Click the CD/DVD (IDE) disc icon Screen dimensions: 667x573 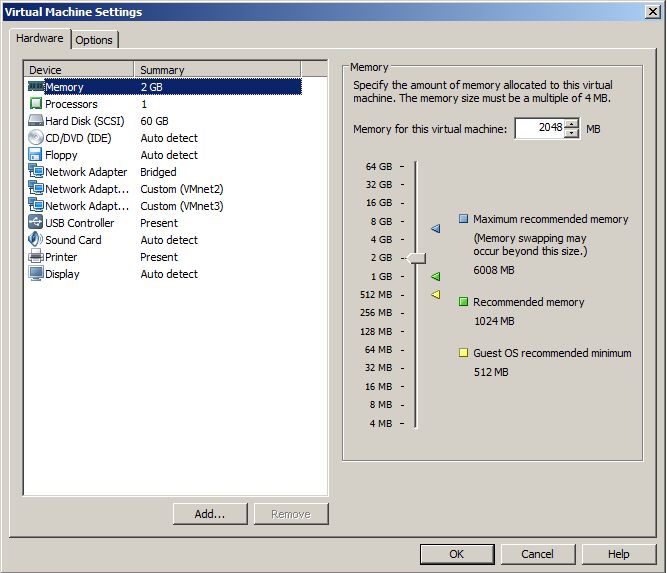(x=36, y=138)
